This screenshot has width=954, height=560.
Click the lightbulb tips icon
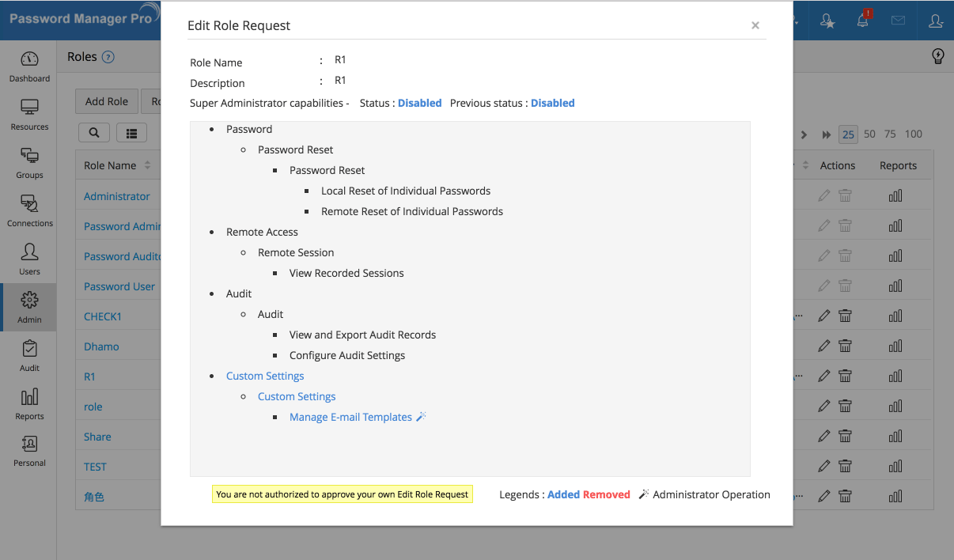[x=938, y=55]
